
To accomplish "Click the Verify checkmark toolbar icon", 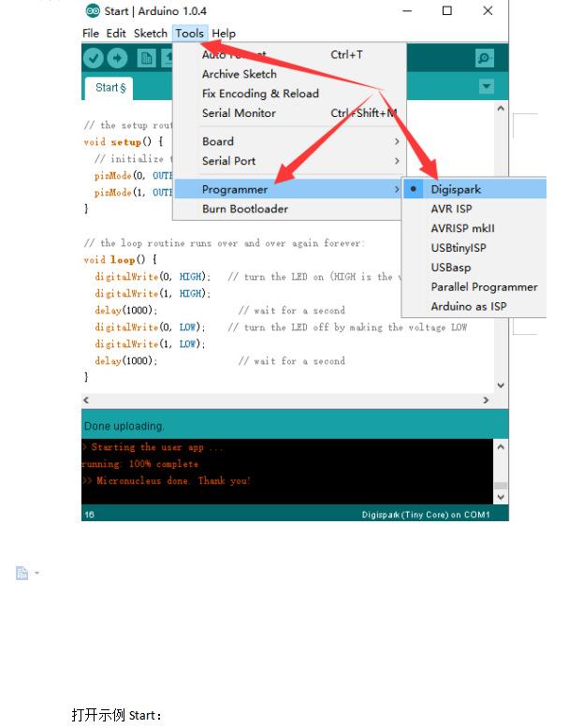I will 94,58.
